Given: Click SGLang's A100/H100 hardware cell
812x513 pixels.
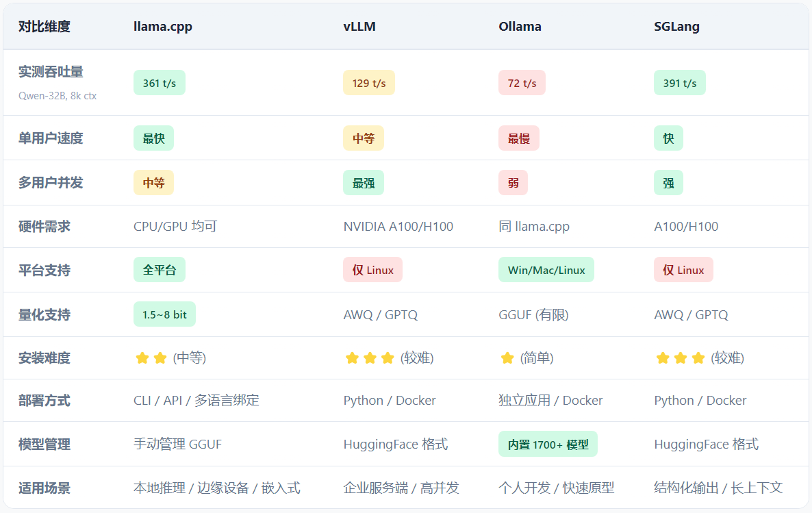Looking at the screenshot, I should 686,227.
